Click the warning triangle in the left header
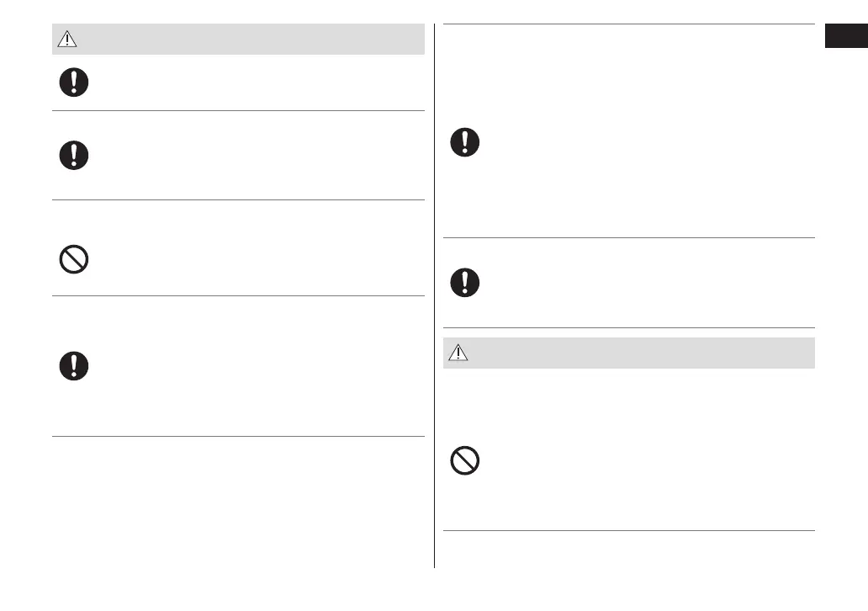This screenshot has width=868, height=611. (x=66, y=39)
